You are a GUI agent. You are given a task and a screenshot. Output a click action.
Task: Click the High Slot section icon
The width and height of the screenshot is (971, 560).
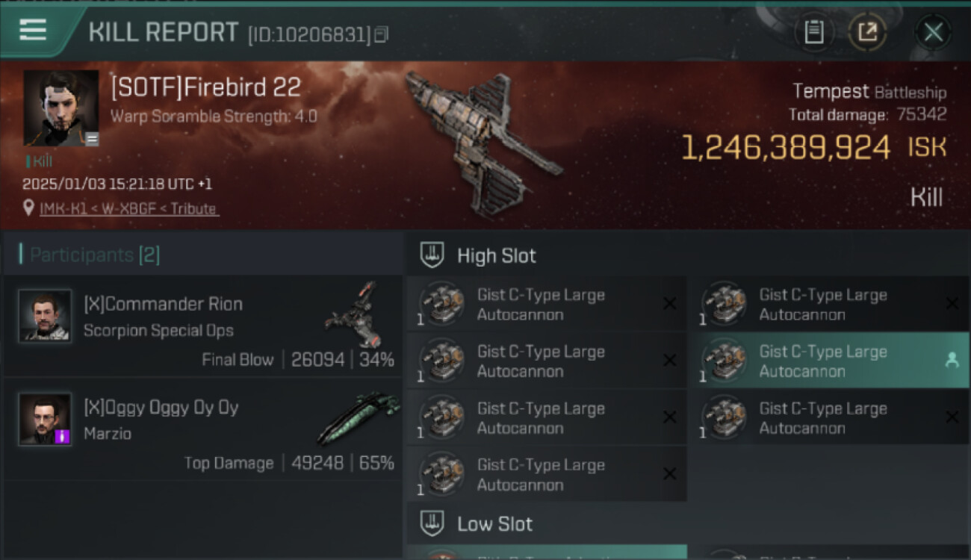[x=432, y=255]
